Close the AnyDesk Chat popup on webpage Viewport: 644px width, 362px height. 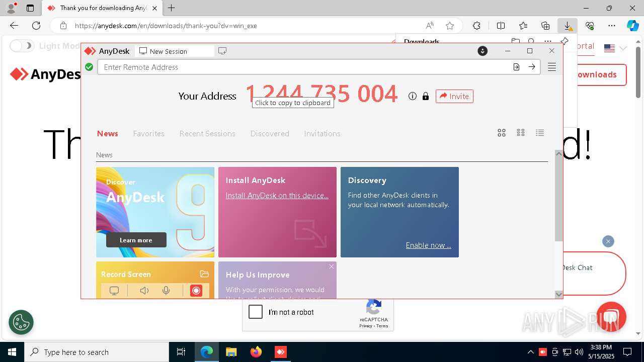[x=608, y=241]
